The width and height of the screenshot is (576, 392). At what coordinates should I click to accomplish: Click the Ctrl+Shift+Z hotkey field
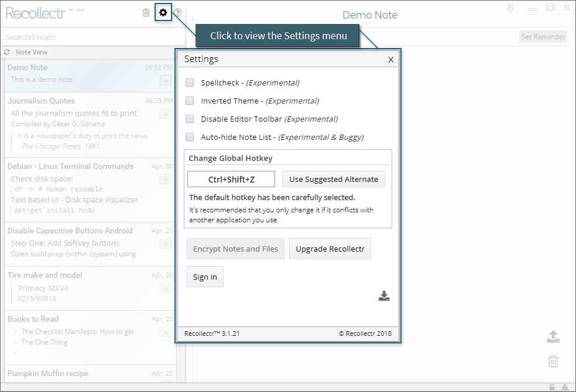tap(231, 179)
